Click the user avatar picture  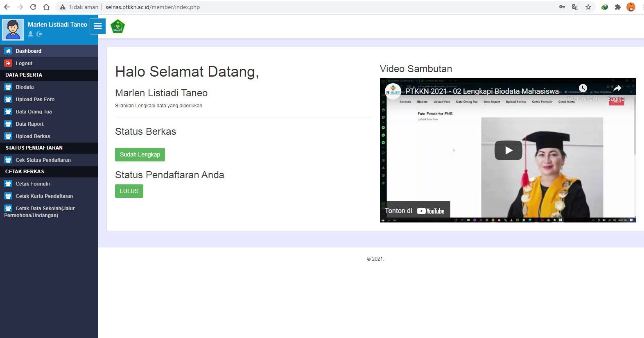(x=13, y=29)
